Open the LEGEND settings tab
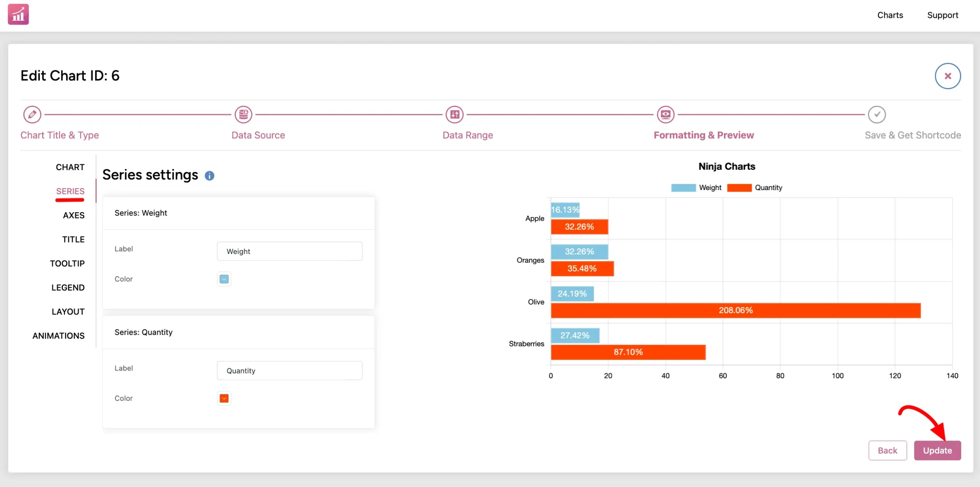This screenshot has width=980, height=487. click(68, 288)
